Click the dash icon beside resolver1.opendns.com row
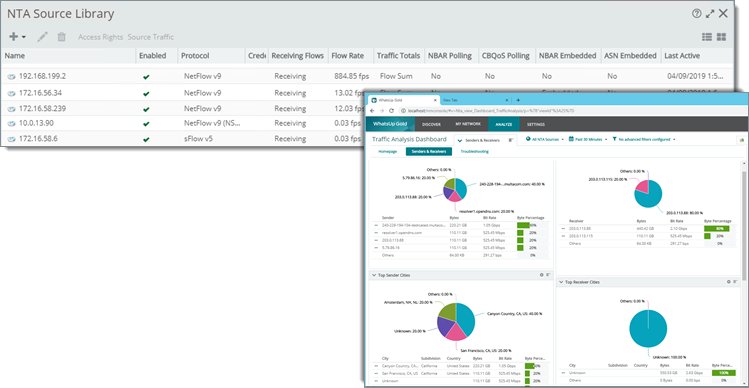 click(376, 233)
